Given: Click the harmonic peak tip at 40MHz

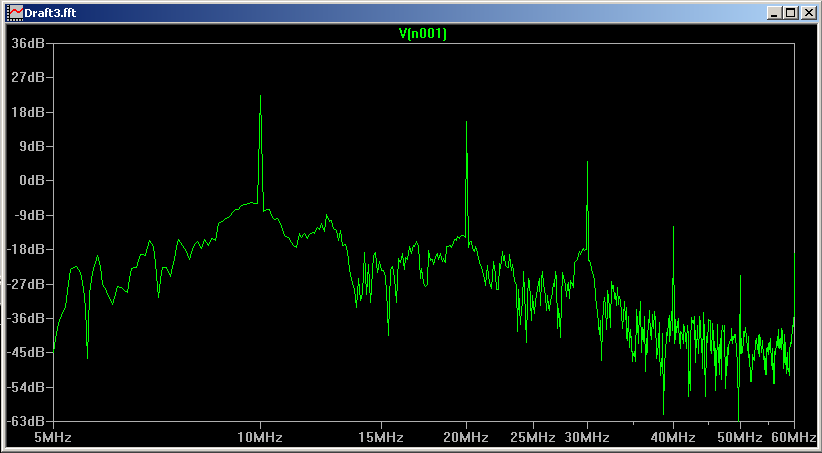Looking at the screenshot, I should click(x=673, y=229).
